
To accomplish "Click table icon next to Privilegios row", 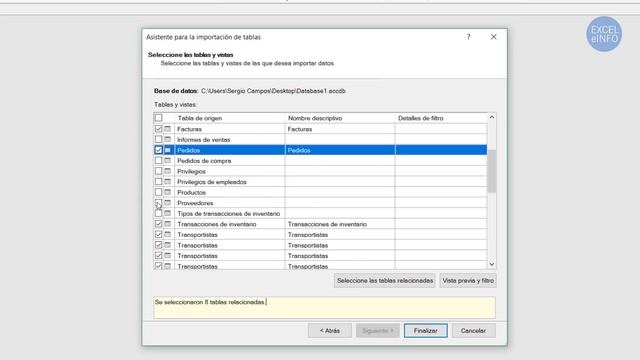I will tap(168, 171).
